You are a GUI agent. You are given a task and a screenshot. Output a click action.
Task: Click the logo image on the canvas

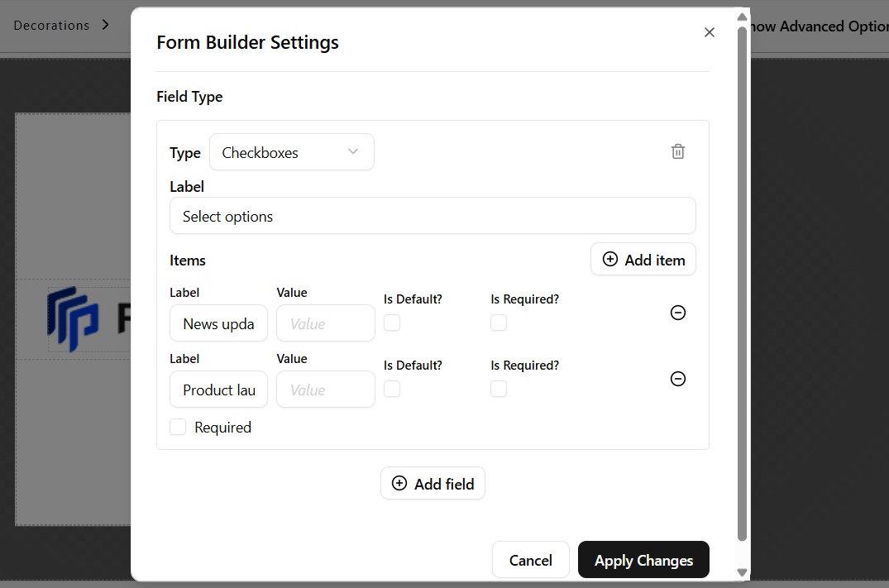click(73, 318)
